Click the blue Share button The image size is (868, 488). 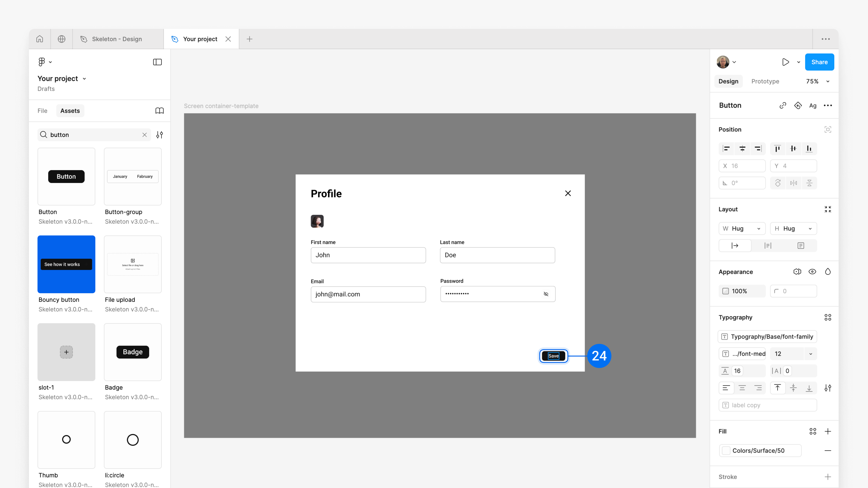(x=819, y=62)
